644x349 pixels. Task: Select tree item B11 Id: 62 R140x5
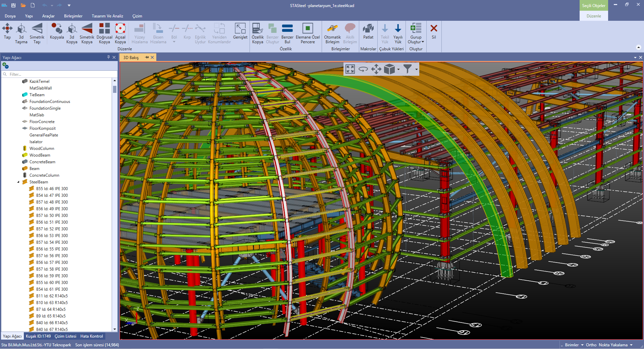click(x=52, y=296)
